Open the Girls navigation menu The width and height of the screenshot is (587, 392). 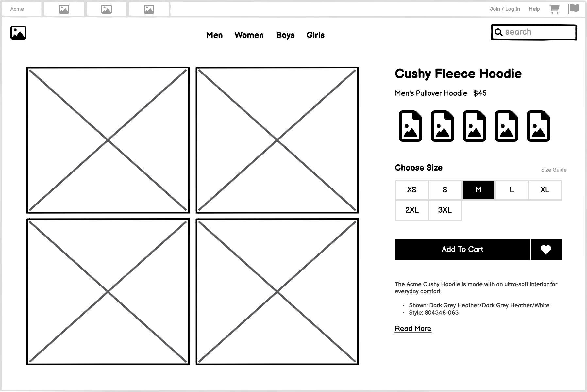pos(315,35)
